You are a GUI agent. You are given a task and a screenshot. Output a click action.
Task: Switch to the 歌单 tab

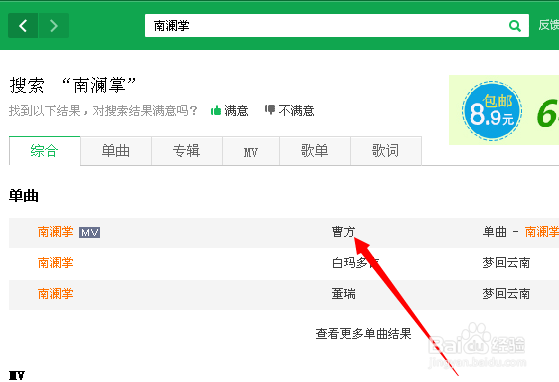click(x=315, y=151)
